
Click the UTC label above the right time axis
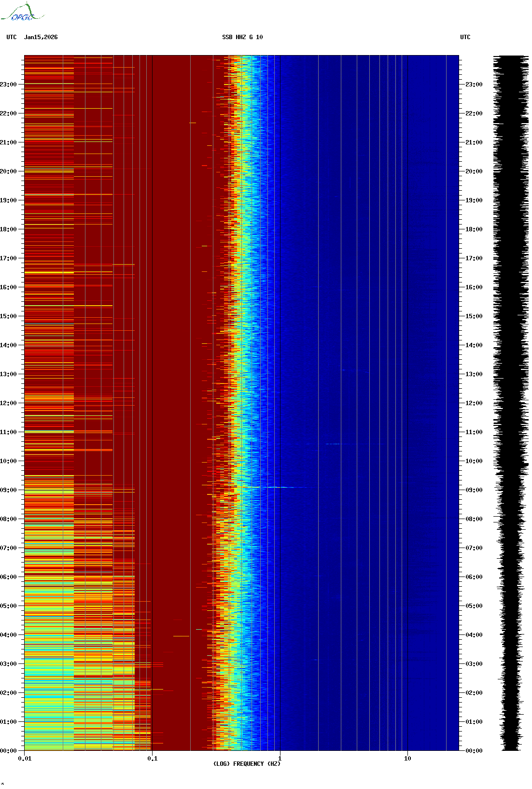point(465,37)
